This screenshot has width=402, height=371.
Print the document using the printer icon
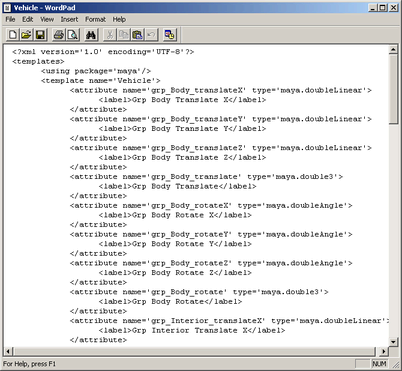pos(59,35)
